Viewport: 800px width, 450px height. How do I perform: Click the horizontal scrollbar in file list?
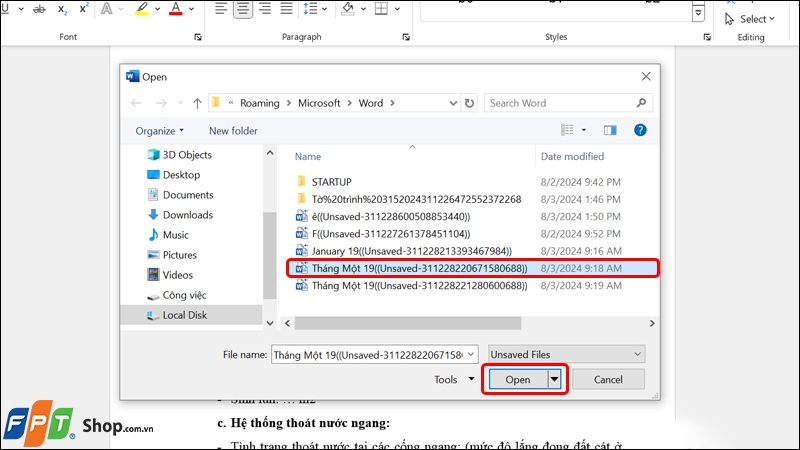click(x=408, y=323)
